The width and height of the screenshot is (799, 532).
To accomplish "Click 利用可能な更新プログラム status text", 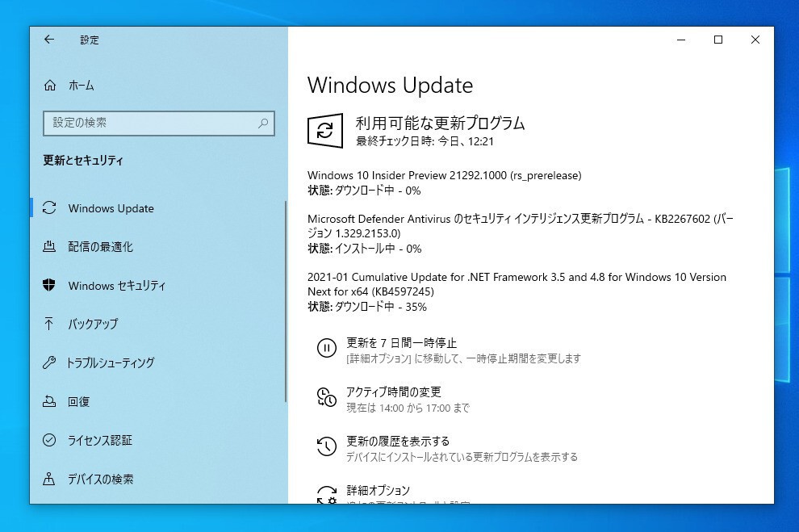I will pyautogui.click(x=441, y=123).
